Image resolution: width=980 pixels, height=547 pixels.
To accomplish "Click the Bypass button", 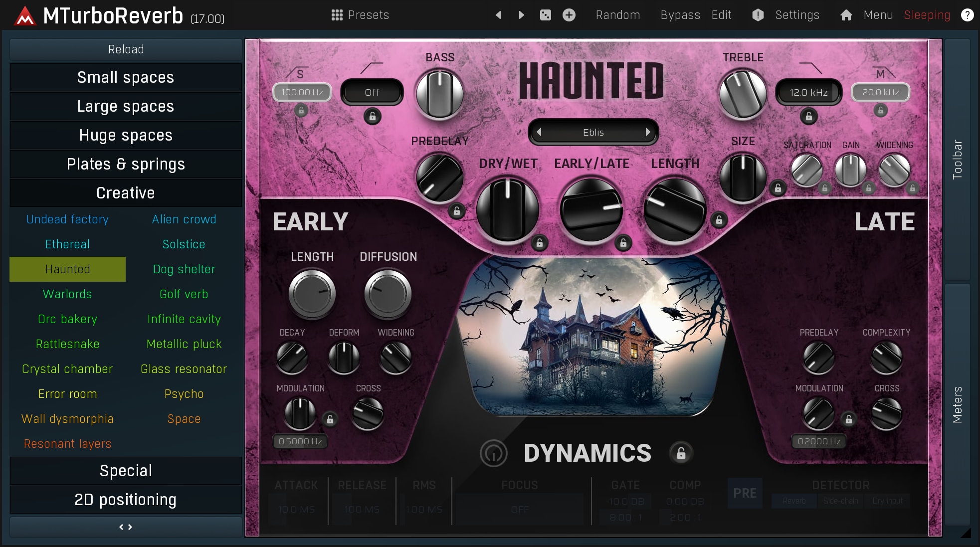I will click(680, 15).
